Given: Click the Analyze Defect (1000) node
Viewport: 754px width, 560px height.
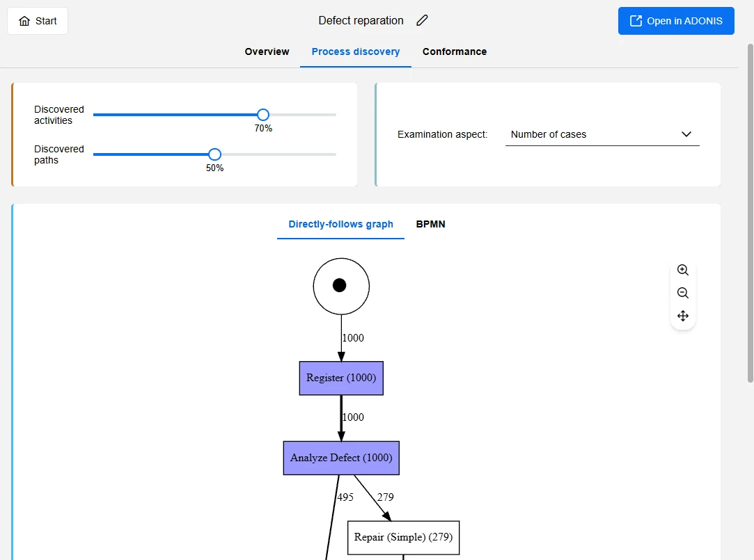Looking at the screenshot, I should click(x=341, y=458).
